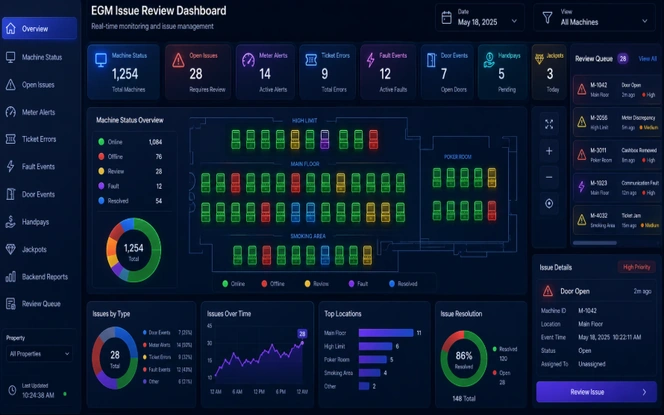
Task: Go to the Handpays menu item
Action: 39,221
